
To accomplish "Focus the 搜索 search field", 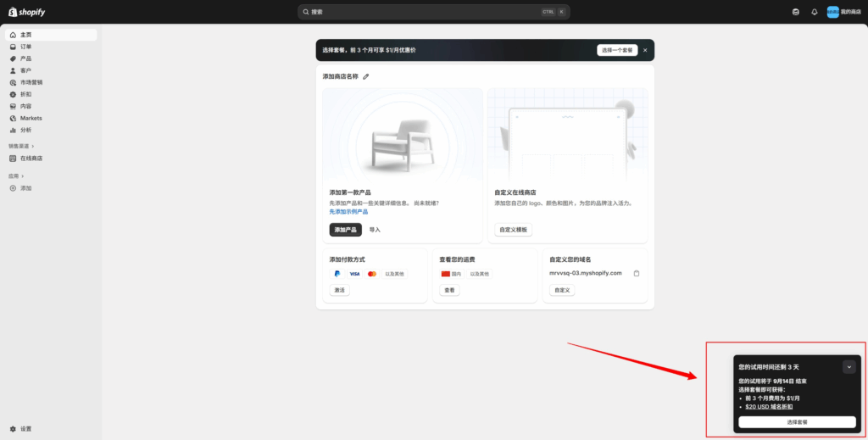I will pos(424,12).
